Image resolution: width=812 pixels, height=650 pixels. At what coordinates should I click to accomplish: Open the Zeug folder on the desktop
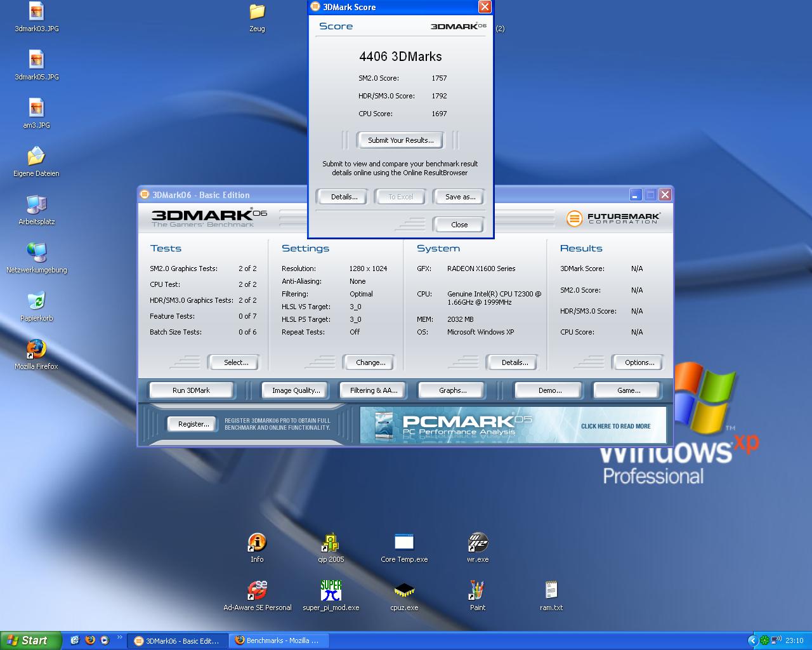[257, 17]
